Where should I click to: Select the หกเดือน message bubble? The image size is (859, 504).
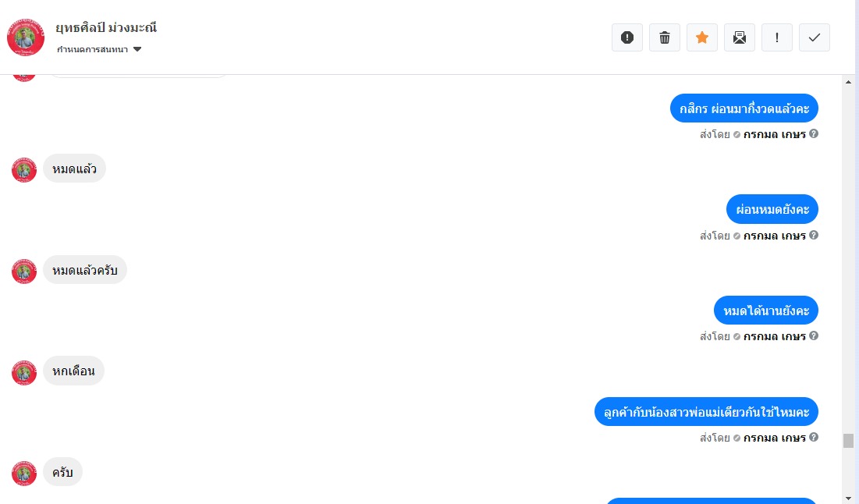tap(73, 371)
